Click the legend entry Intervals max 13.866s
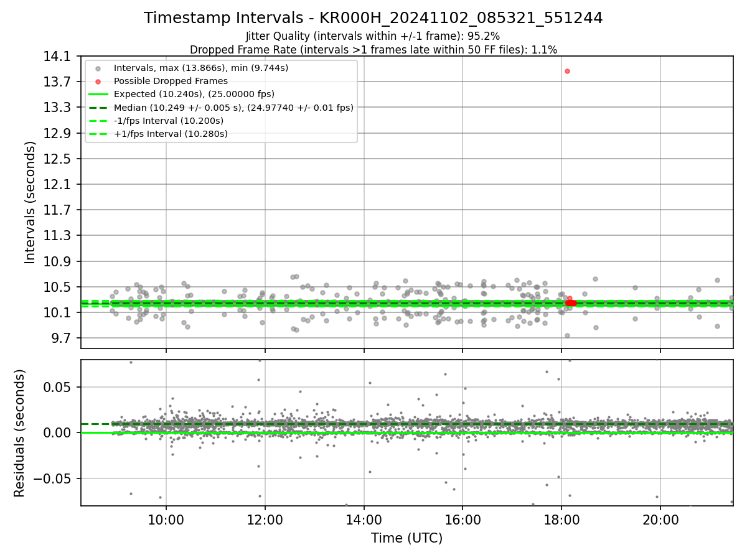747x560 pixels. 201,68
